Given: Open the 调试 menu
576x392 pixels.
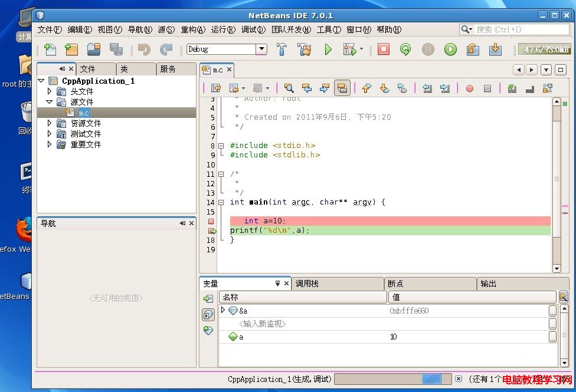Looking at the screenshot, I should [253, 29].
